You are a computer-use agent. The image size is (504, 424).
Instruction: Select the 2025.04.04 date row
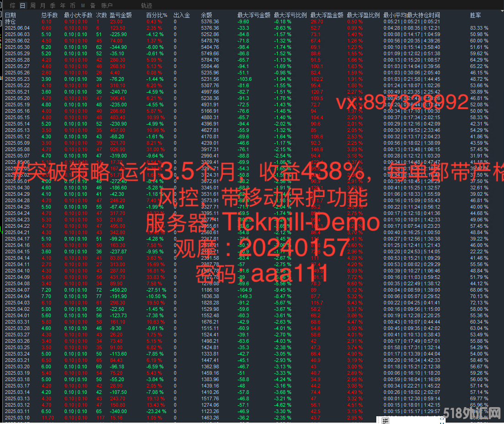17,296
